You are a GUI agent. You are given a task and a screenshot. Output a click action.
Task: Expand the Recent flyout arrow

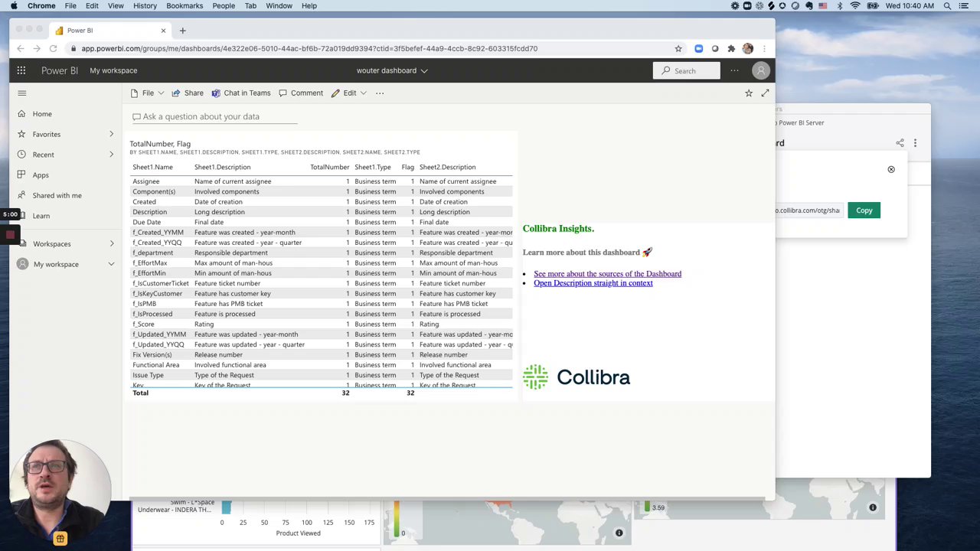pyautogui.click(x=111, y=155)
